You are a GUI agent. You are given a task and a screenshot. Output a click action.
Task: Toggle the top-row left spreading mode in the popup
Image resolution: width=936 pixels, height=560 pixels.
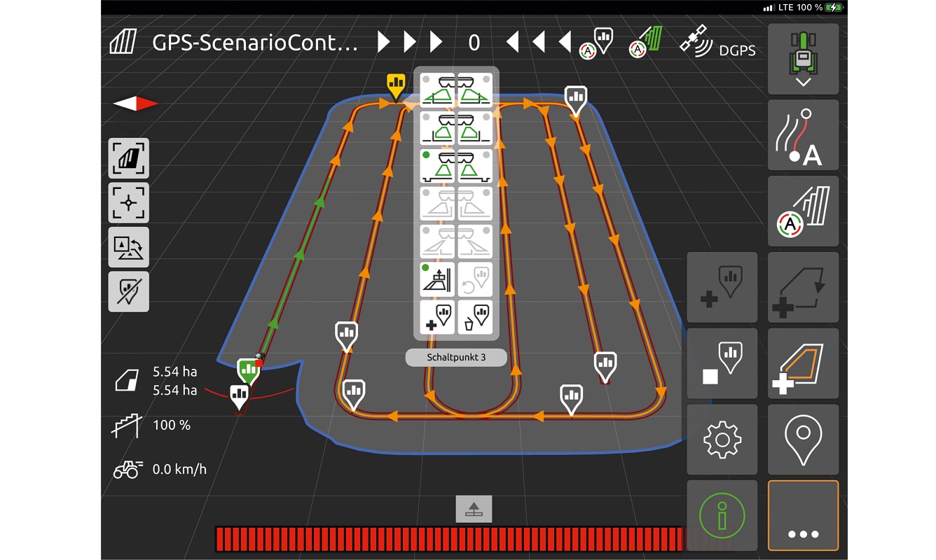437,90
